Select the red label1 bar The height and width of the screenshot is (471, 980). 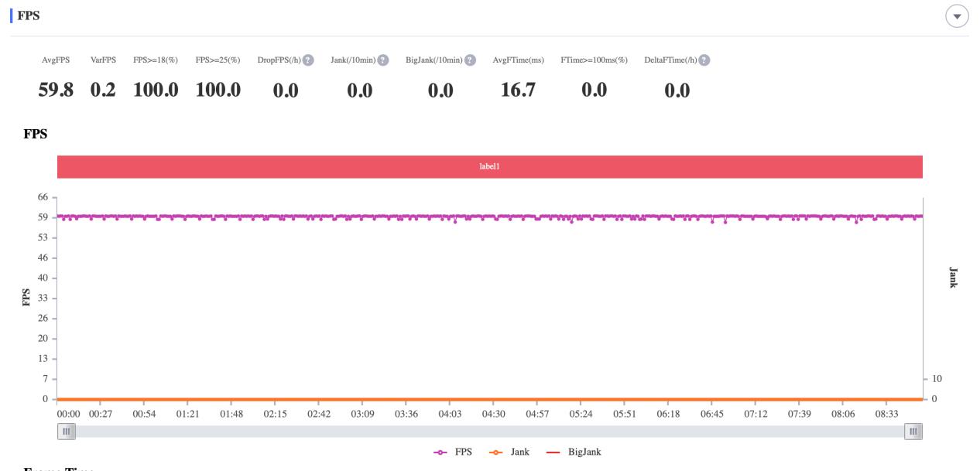(489, 166)
